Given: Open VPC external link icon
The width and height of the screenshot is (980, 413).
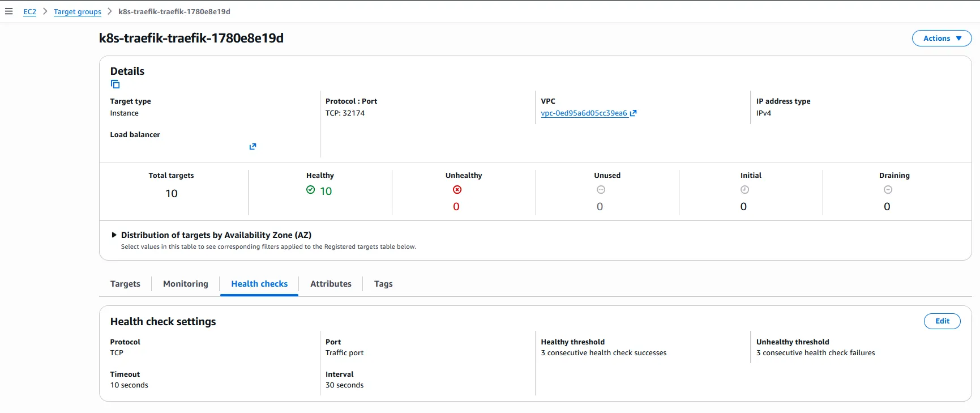Looking at the screenshot, I should pyautogui.click(x=634, y=113).
